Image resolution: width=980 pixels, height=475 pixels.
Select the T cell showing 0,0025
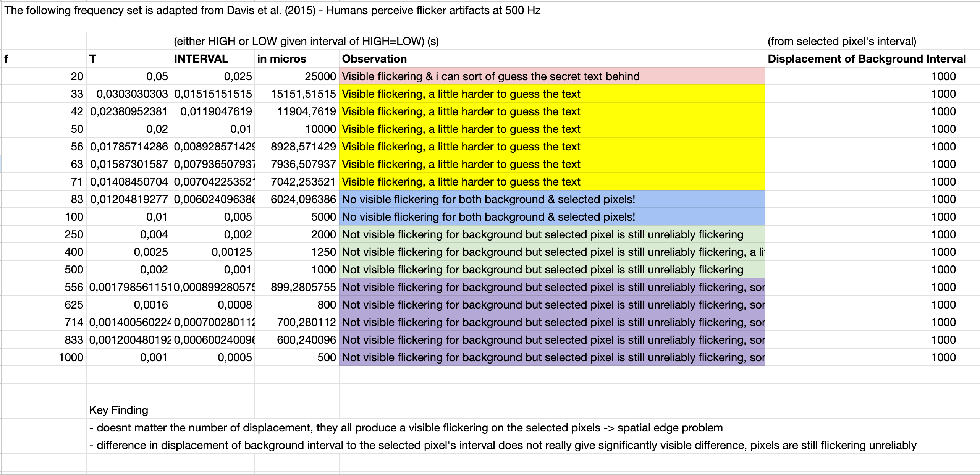(129, 252)
